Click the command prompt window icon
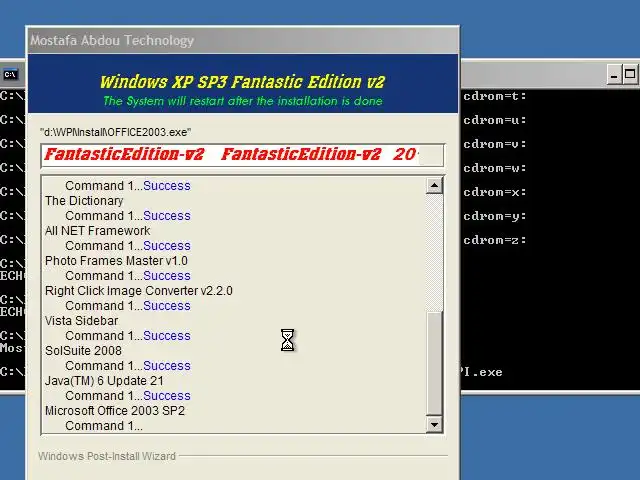Viewport: 640px width, 480px height. tap(10, 75)
